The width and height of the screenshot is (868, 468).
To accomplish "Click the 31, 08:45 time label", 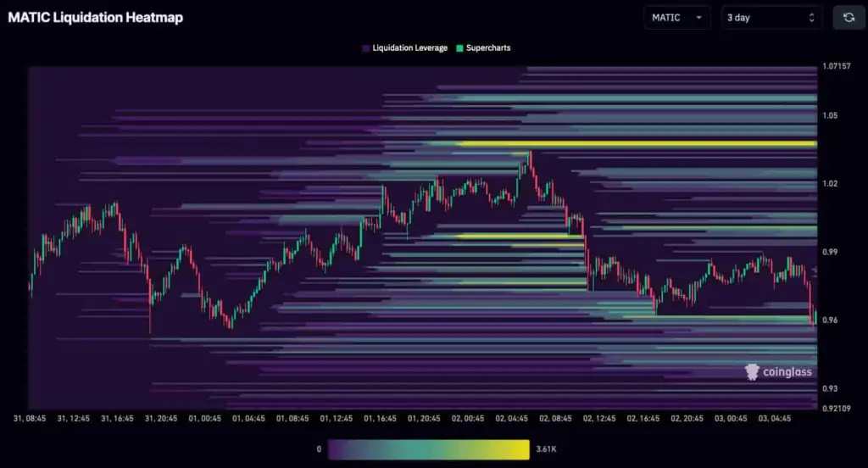I will pos(30,419).
